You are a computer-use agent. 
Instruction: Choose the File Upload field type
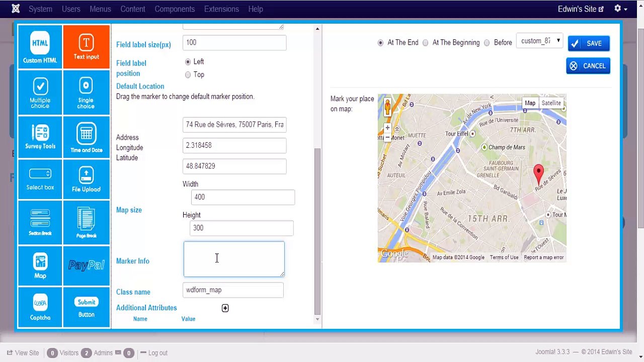click(86, 179)
